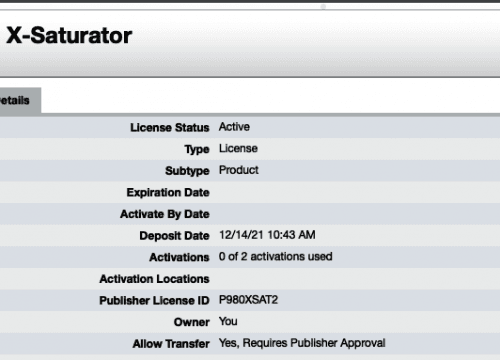The height and width of the screenshot is (360, 500).
Task: Select the Activation Locations label
Action: pyautogui.click(x=154, y=279)
